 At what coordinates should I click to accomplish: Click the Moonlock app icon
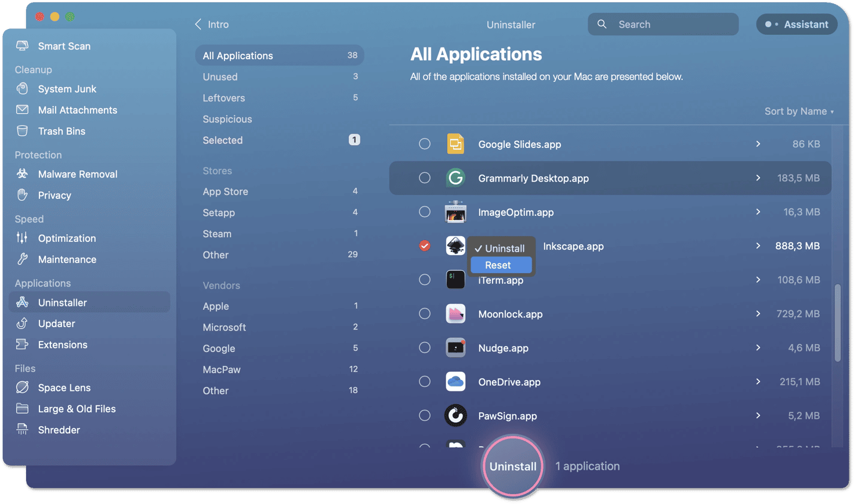point(455,314)
